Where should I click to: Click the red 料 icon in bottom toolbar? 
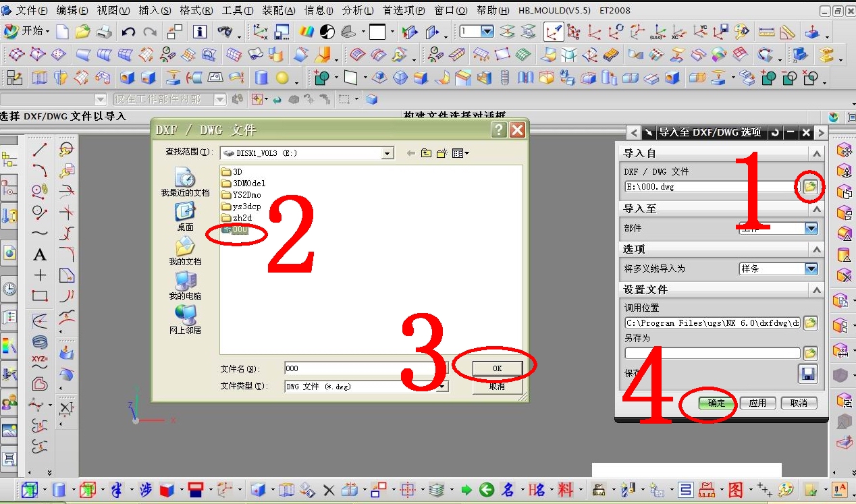[566, 490]
